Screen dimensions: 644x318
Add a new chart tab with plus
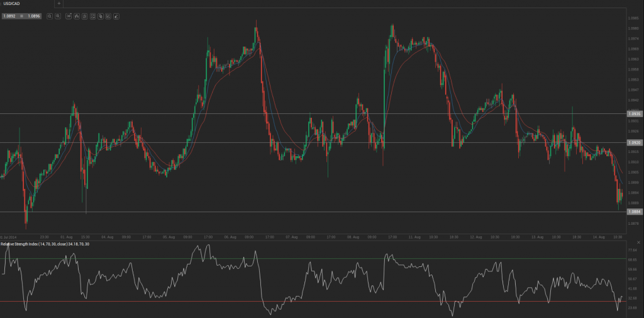[58, 3]
